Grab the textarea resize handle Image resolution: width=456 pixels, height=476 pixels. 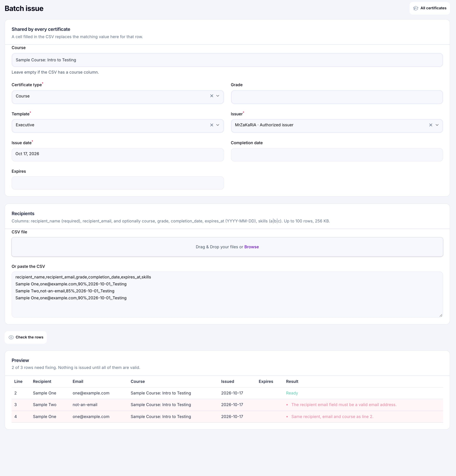tap(441, 315)
